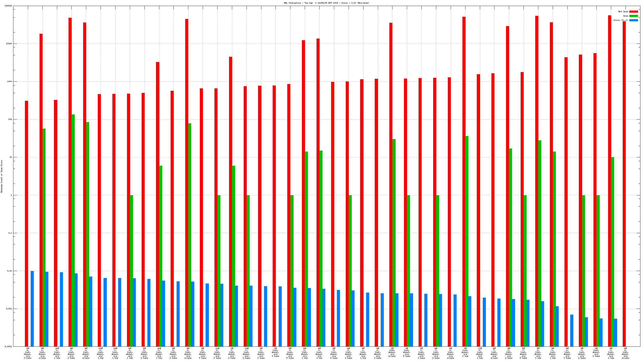Viewport: 644px width, 362px height.
Task: Click the Message Count or Spam Score axis label
Action: pos(2,176)
